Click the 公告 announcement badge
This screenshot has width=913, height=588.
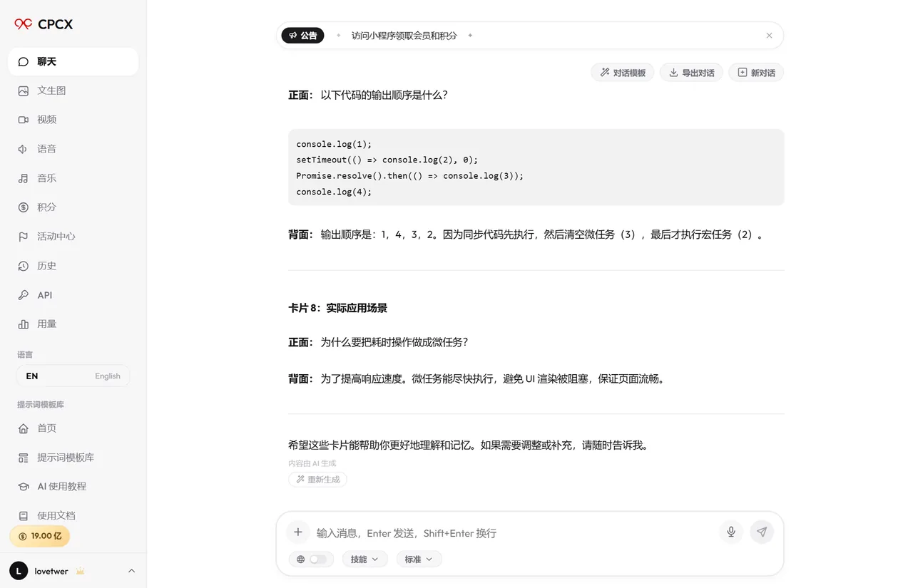click(302, 36)
